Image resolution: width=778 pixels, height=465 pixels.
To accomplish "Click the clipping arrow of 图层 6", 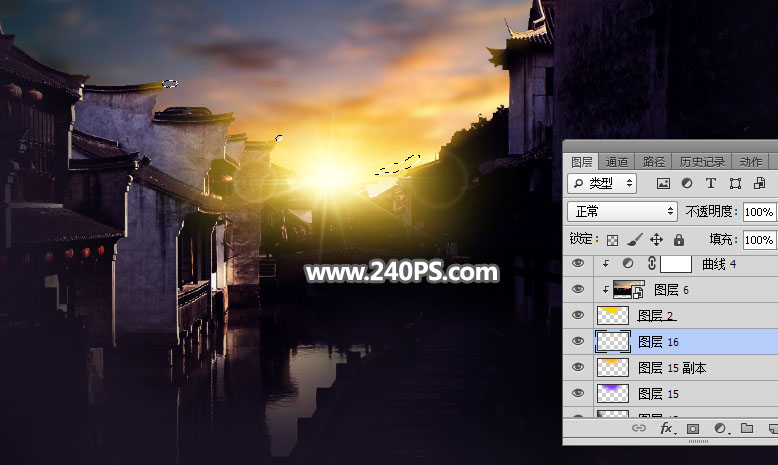I will (605, 289).
